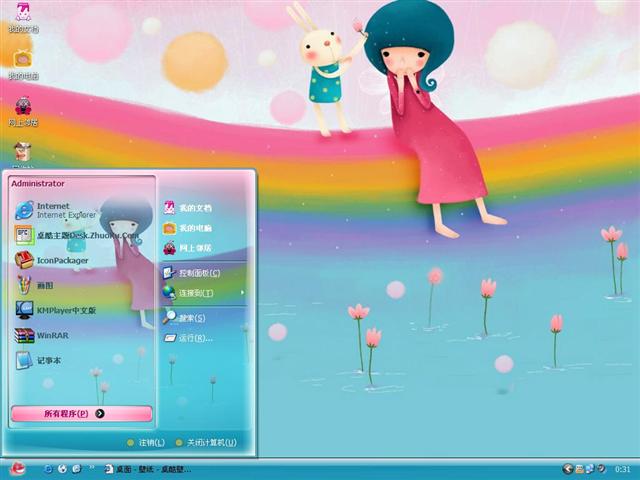
Task: Expand hidden tray icons with the arrow
Action: click(x=567, y=469)
